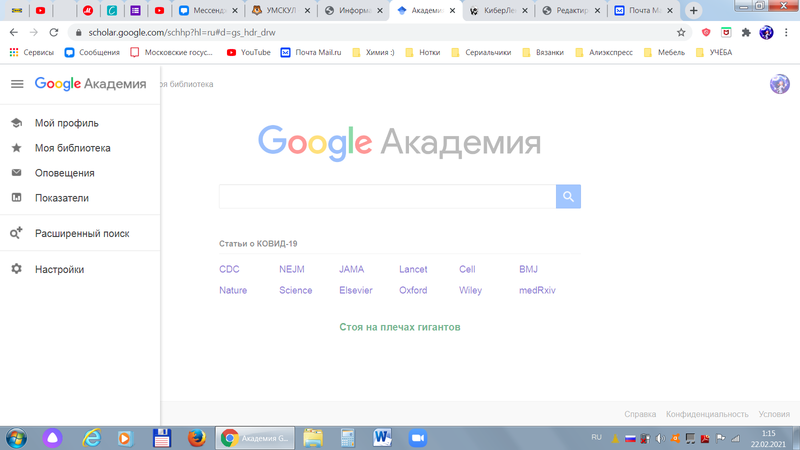Switch to the КиберЛе tab

(x=499, y=10)
